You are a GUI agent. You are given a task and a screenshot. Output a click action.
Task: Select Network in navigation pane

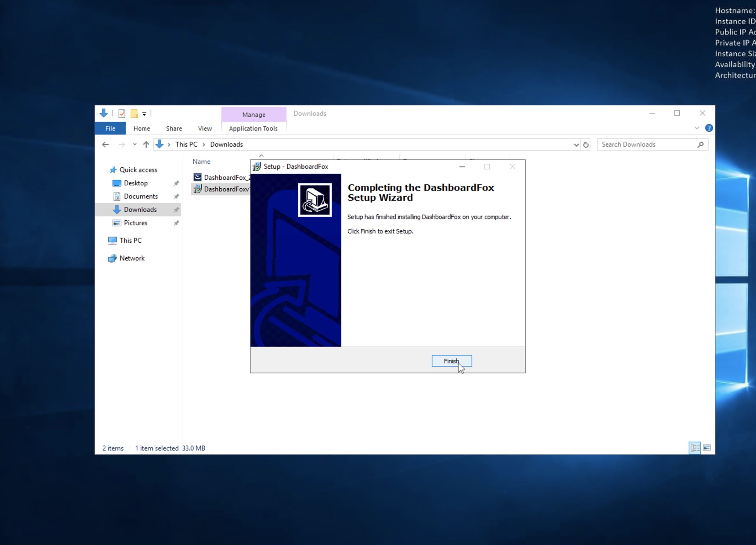pos(132,258)
